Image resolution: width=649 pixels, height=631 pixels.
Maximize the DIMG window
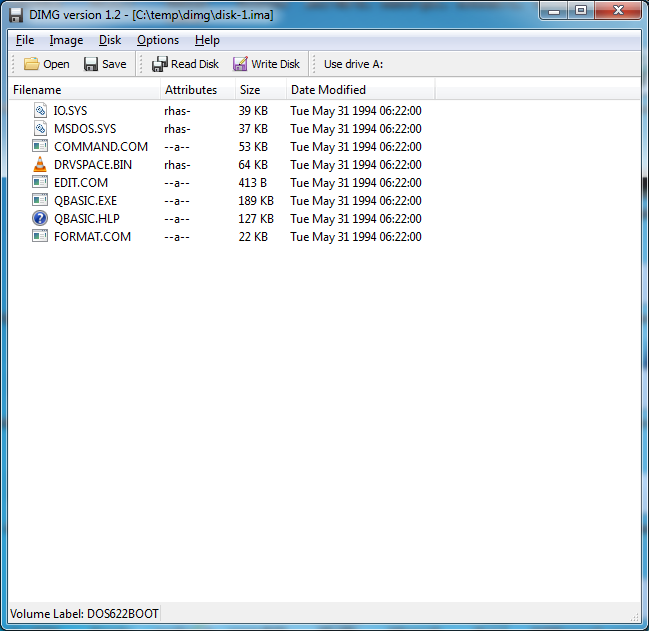(x=581, y=11)
